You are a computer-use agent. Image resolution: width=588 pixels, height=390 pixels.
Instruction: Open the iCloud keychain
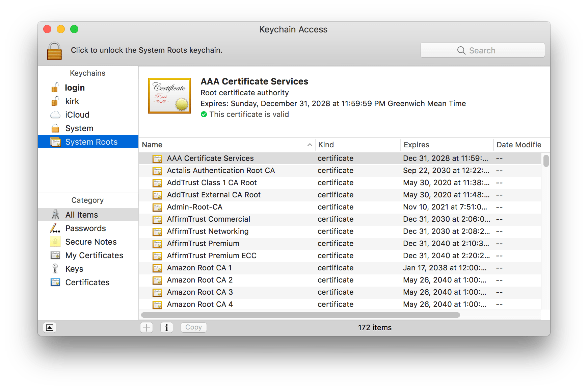77,115
